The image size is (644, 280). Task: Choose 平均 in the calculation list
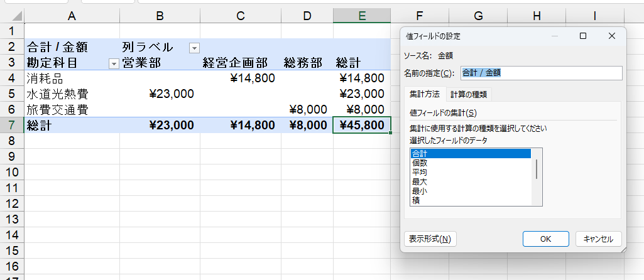[x=420, y=172]
